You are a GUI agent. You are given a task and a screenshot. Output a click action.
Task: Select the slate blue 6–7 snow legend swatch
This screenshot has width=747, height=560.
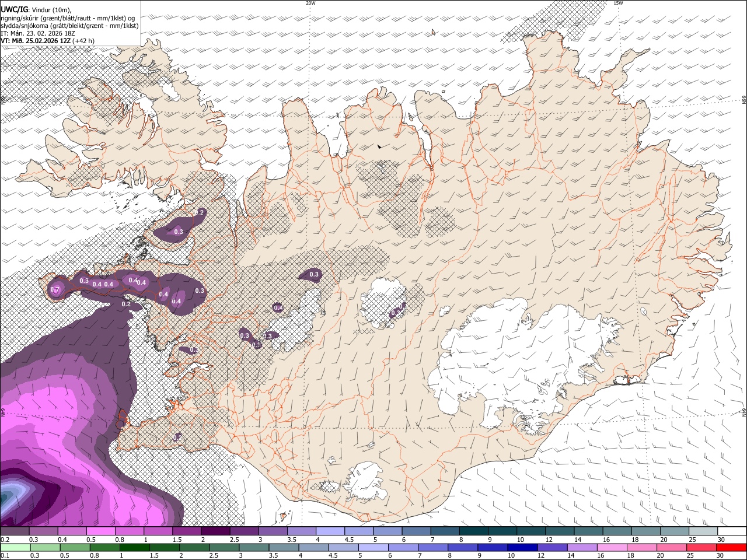click(417, 531)
